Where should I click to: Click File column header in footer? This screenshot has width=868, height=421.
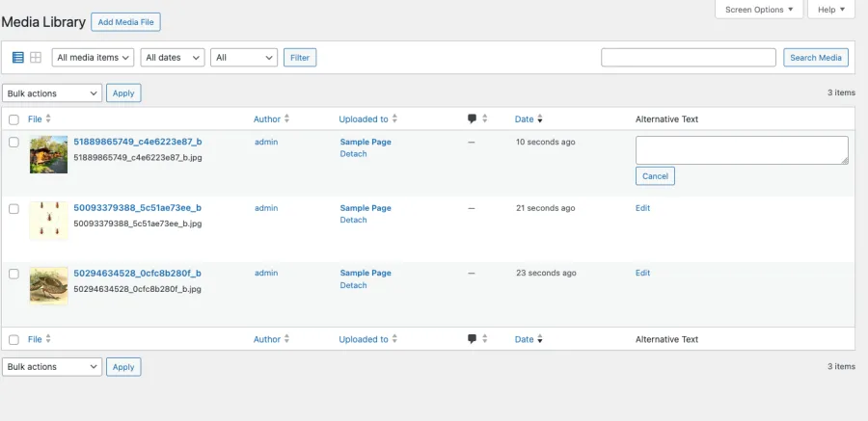coord(35,339)
